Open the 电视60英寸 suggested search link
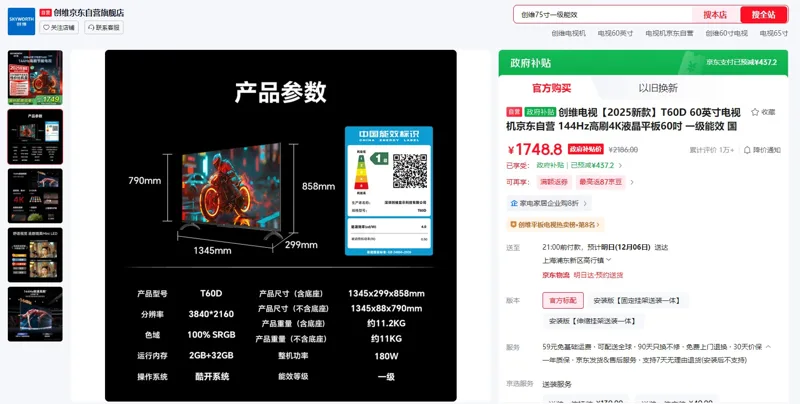 click(615, 33)
